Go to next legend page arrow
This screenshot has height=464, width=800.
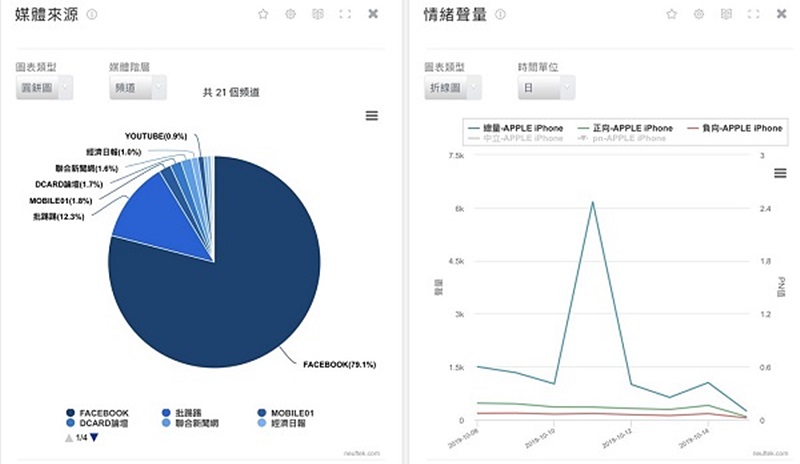pos(94,437)
